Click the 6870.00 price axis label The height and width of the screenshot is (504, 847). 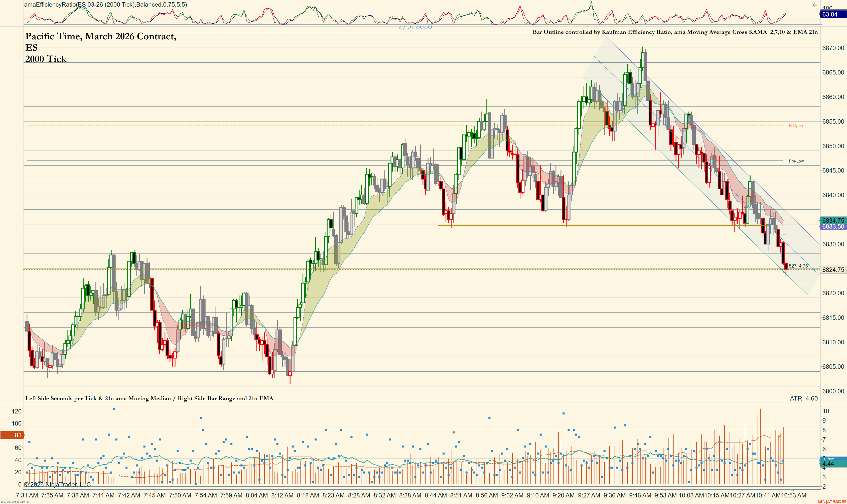[833, 48]
